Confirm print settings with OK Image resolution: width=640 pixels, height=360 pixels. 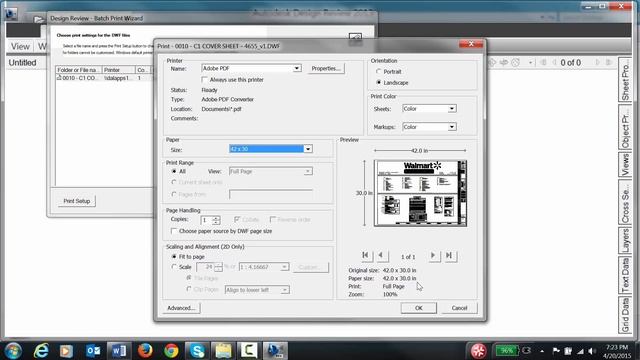pyautogui.click(x=419, y=308)
